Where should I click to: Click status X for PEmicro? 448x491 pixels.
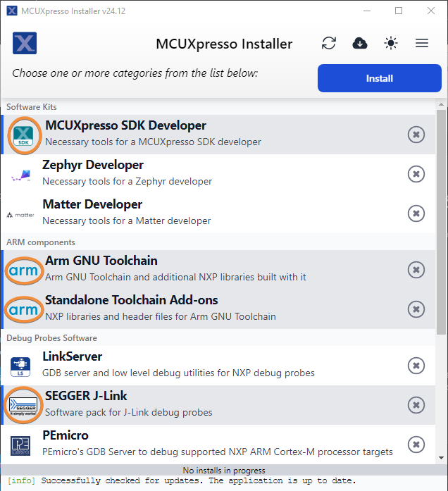416,445
